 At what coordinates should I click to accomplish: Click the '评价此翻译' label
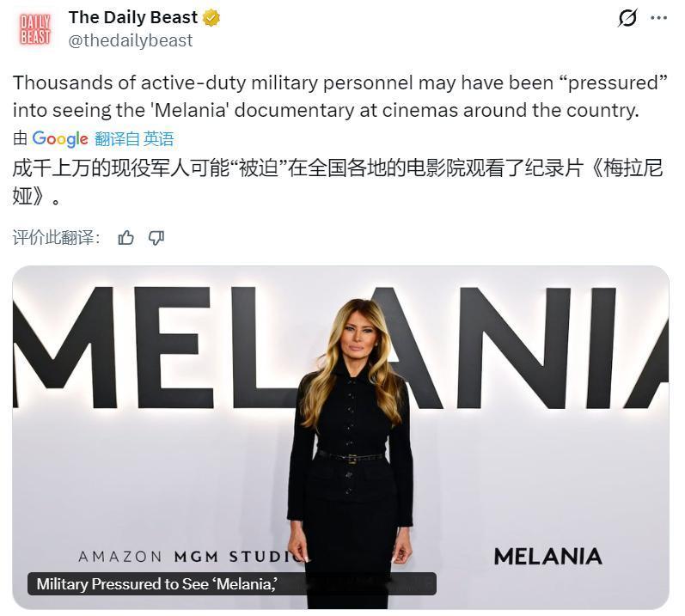click(x=57, y=238)
